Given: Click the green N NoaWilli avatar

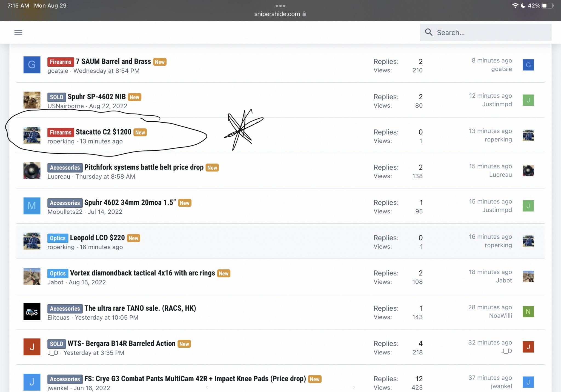Looking at the screenshot, I should (528, 311).
